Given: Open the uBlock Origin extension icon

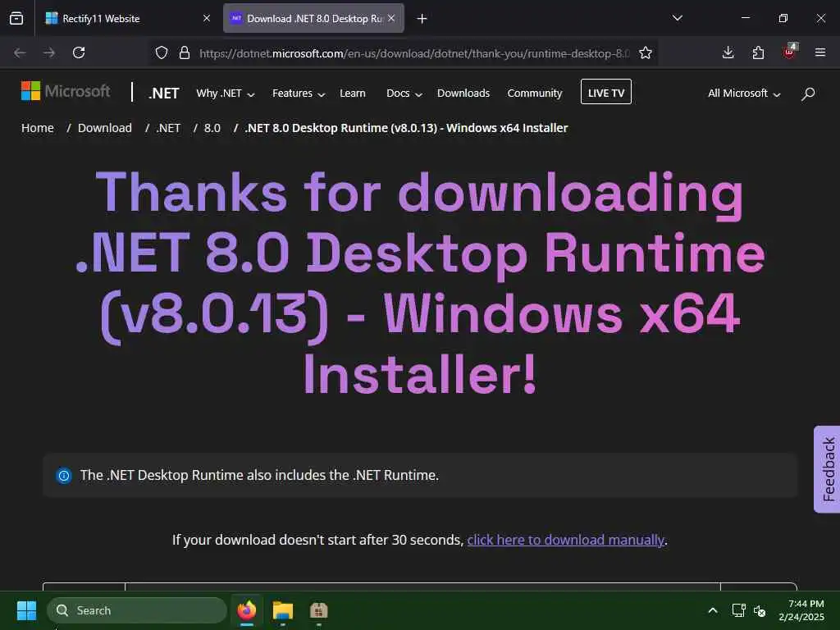Looking at the screenshot, I should click(x=789, y=52).
